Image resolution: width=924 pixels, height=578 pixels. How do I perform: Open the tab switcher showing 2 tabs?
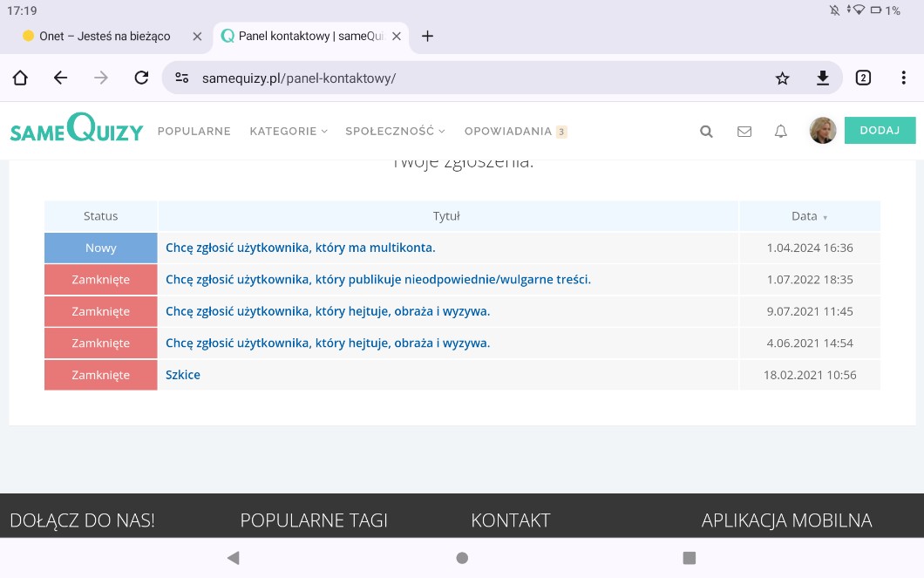pyautogui.click(x=863, y=78)
